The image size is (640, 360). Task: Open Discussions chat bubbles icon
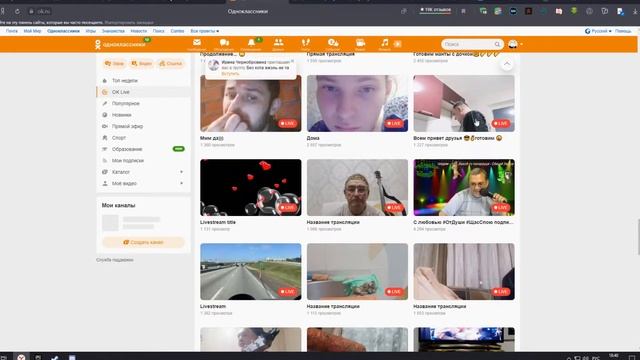224,43
